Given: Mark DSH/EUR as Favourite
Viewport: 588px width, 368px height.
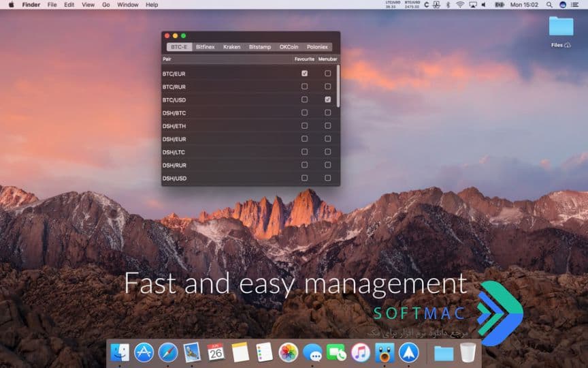Looking at the screenshot, I should coord(304,138).
